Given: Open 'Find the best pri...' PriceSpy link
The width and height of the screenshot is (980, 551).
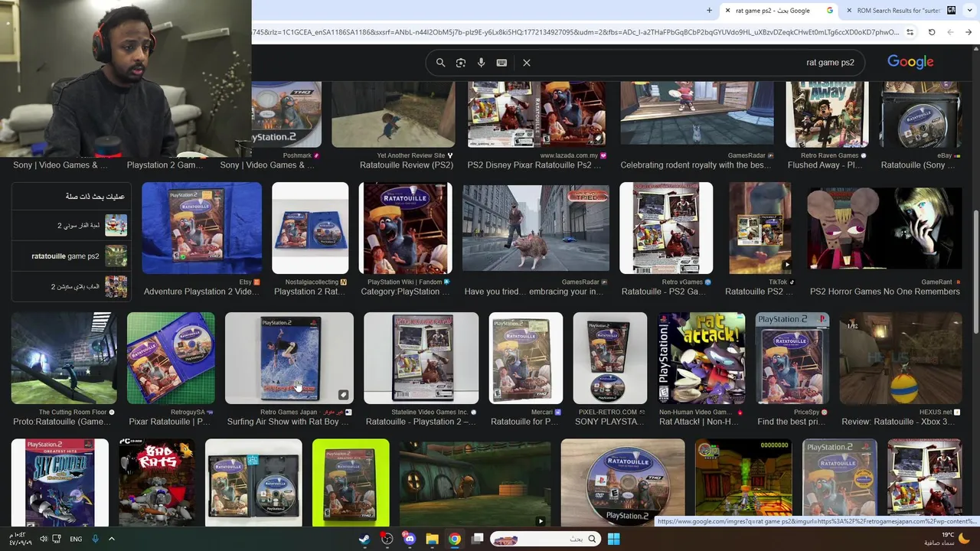Looking at the screenshot, I should point(792,422).
